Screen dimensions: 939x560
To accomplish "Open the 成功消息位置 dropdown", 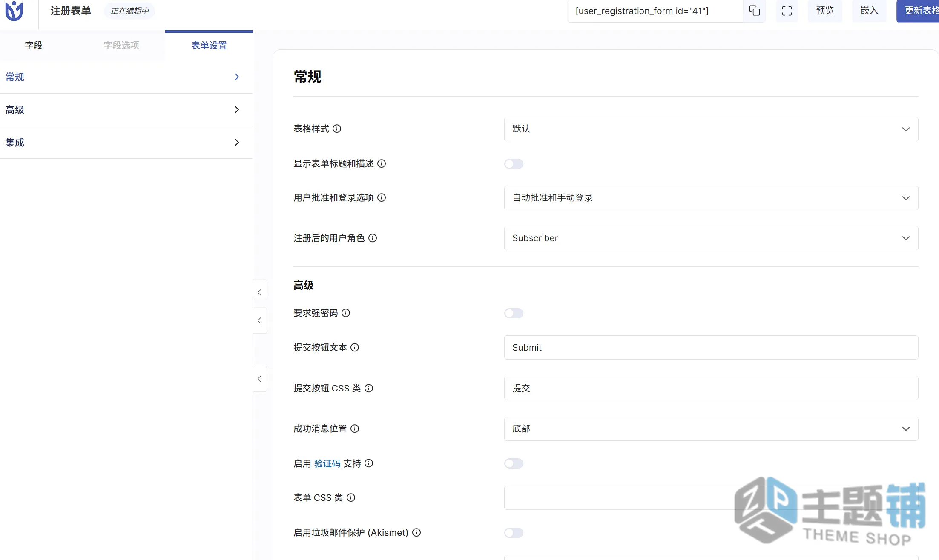I will tap(711, 429).
